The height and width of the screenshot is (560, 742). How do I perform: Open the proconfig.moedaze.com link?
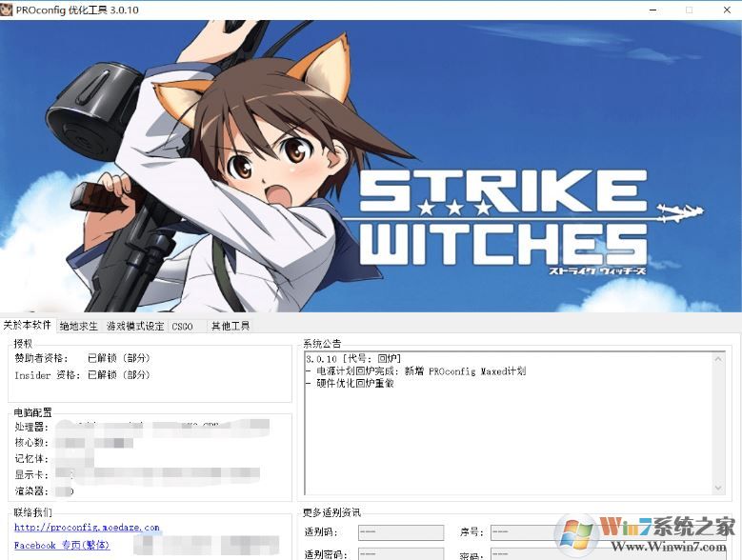pyautogui.click(x=87, y=528)
